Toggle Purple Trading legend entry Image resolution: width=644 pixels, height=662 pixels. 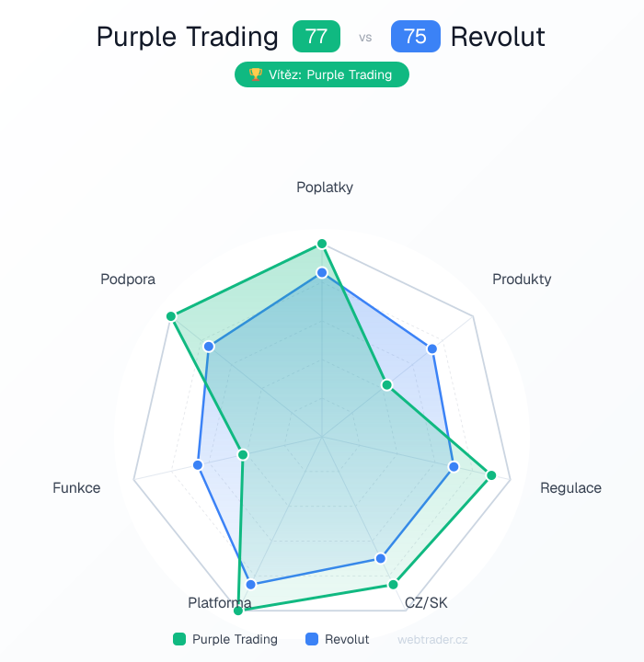pos(224,639)
